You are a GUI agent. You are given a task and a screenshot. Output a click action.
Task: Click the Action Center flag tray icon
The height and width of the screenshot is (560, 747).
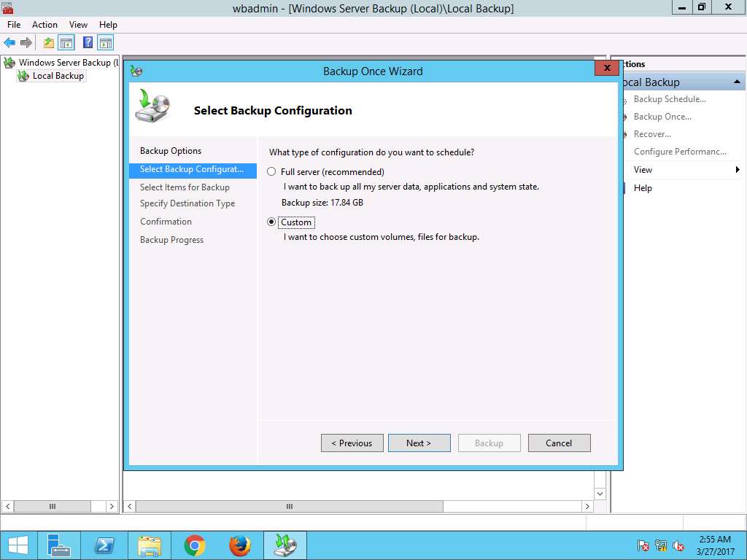click(x=643, y=545)
